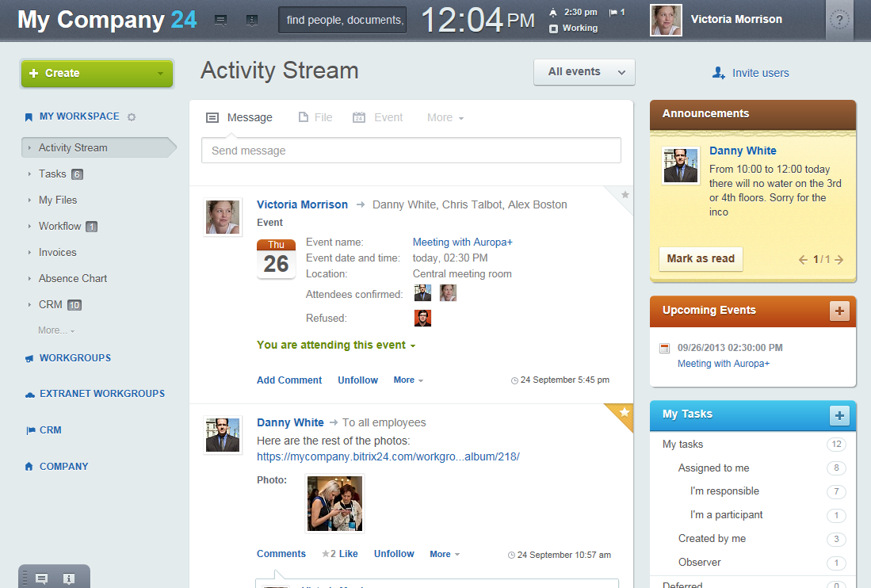Open the help question mark icon
Screen dimensions: 871x588
point(839,21)
